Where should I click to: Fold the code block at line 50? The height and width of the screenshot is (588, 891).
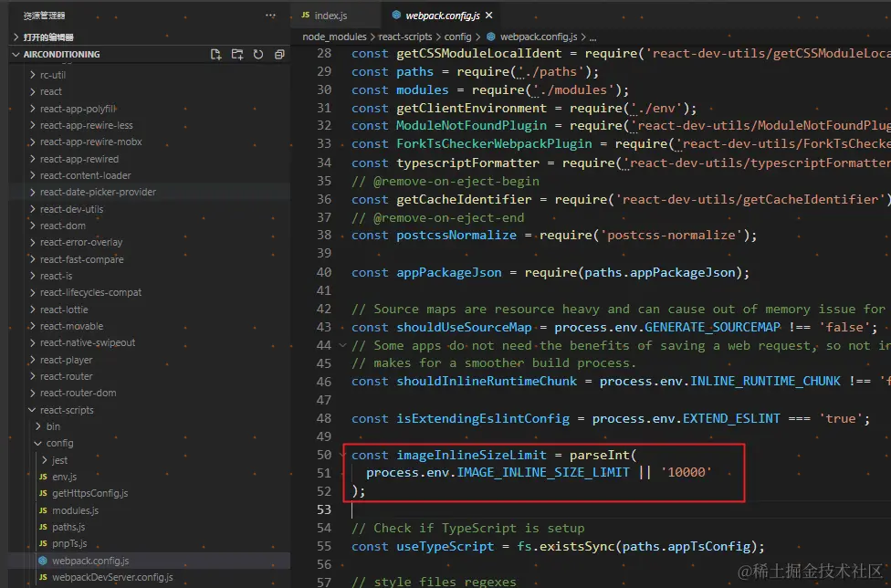click(342, 455)
